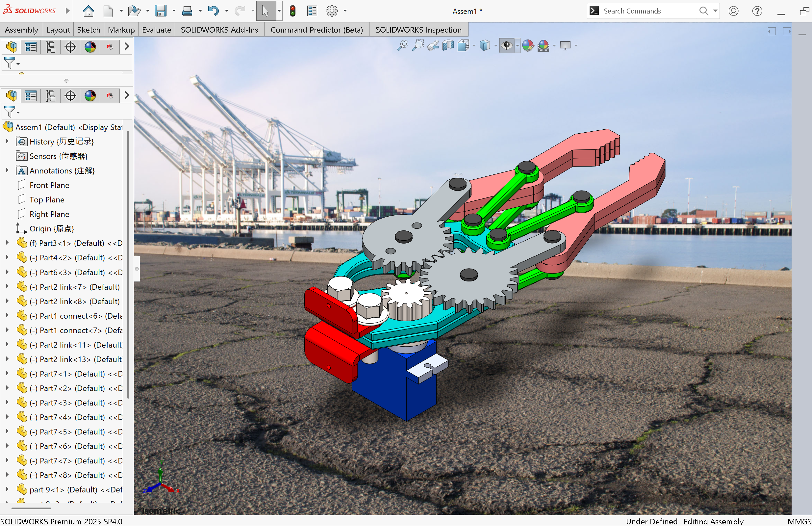Image resolution: width=812 pixels, height=526 pixels.
Task: Click the View Orientation cube icon
Action: (463, 45)
